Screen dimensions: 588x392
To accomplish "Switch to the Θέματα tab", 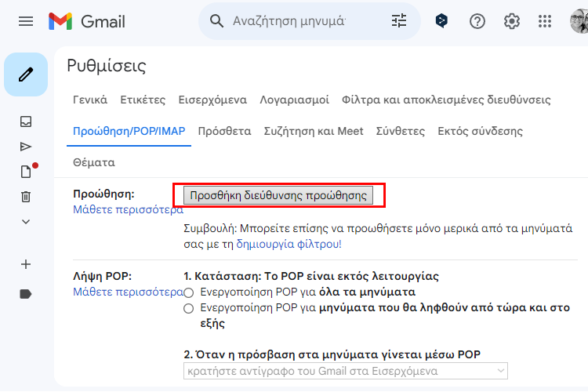I will tap(94, 163).
